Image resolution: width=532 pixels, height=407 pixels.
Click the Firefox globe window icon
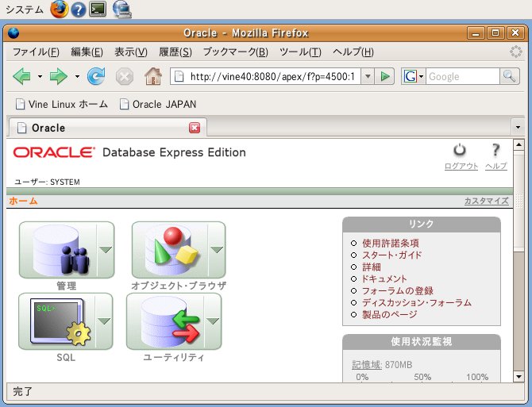tap(13, 33)
